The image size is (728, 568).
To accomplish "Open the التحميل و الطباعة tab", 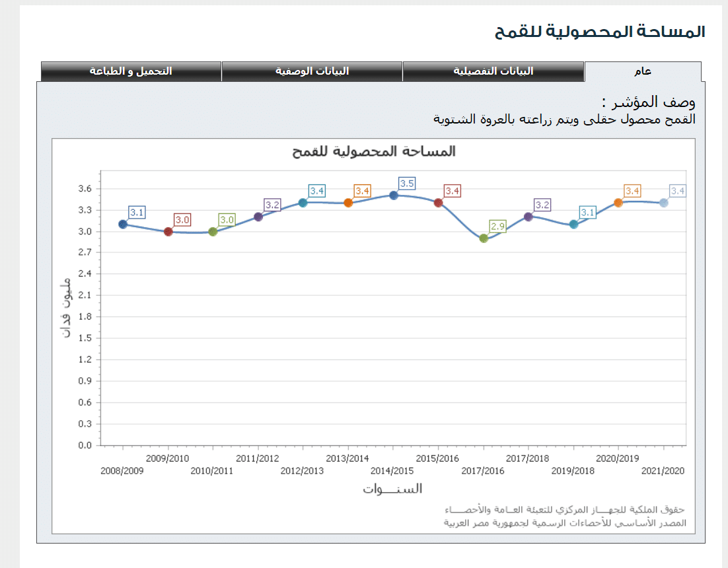I will [x=131, y=71].
